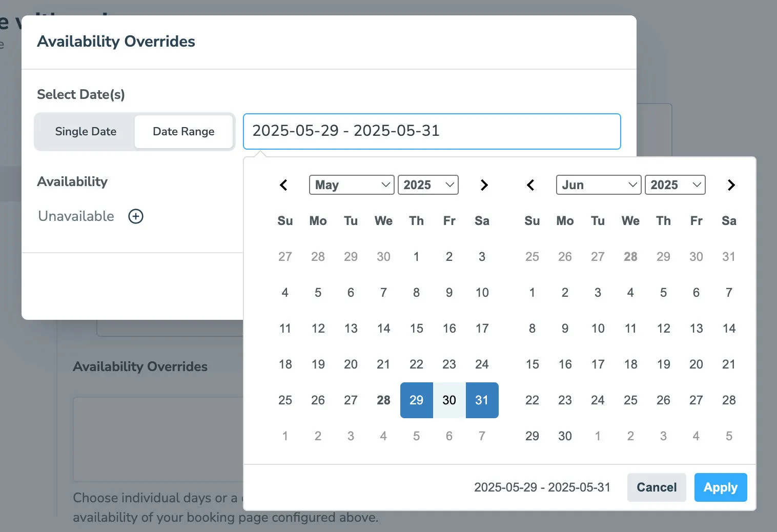
Task: Open the June calendar year selector
Action: [674, 185]
